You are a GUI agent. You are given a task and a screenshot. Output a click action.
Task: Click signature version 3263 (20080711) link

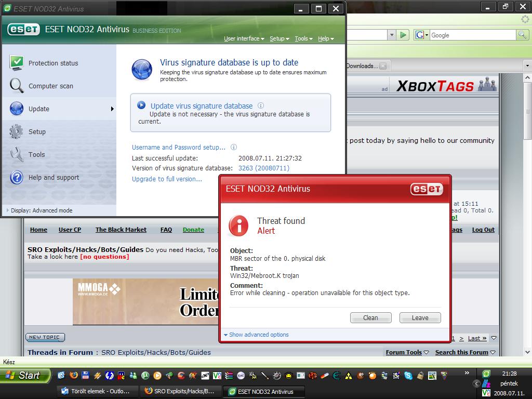point(263,168)
